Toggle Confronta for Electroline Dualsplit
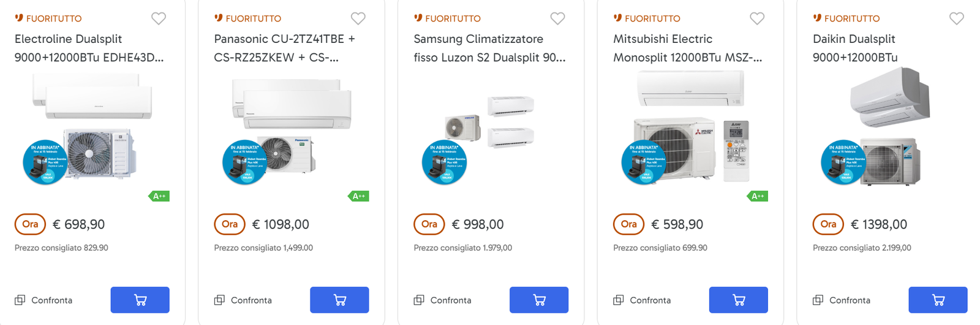Viewport: 980px width, 325px height. [20, 300]
